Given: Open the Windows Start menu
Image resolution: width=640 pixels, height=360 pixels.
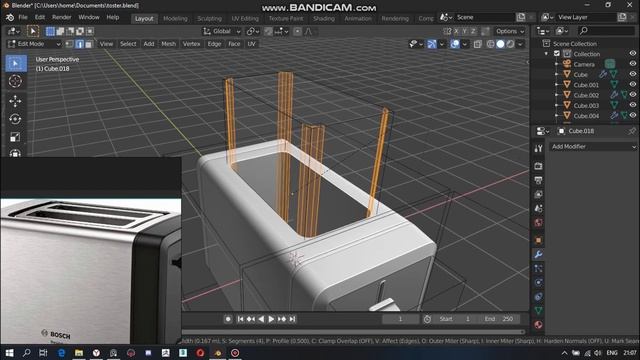Looking at the screenshot, I should pos(9,353).
